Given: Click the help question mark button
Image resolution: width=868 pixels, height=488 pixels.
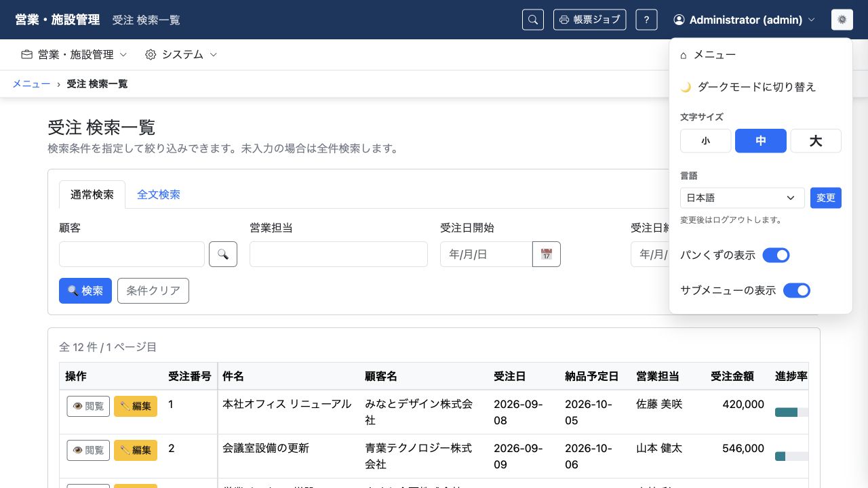Looking at the screenshot, I should coord(646,20).
